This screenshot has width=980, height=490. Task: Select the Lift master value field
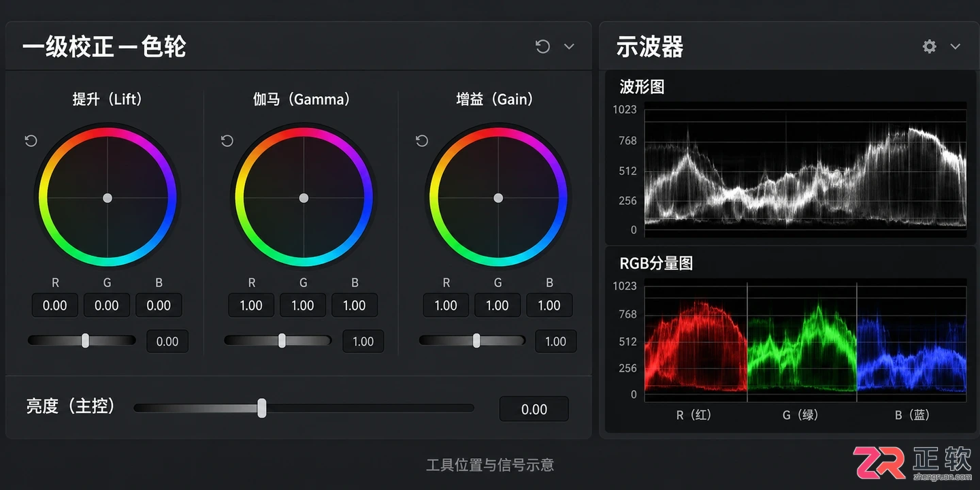167,342
